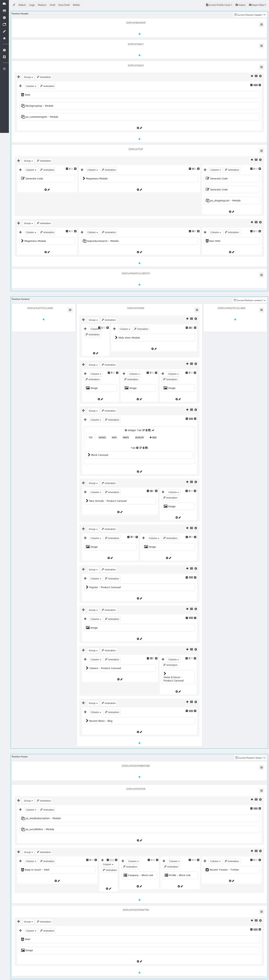The height and width of the screenshot is (980, 269).
Task: Switch to the Mobile view option
Action: pyautogui.click(x=76, y=5)
